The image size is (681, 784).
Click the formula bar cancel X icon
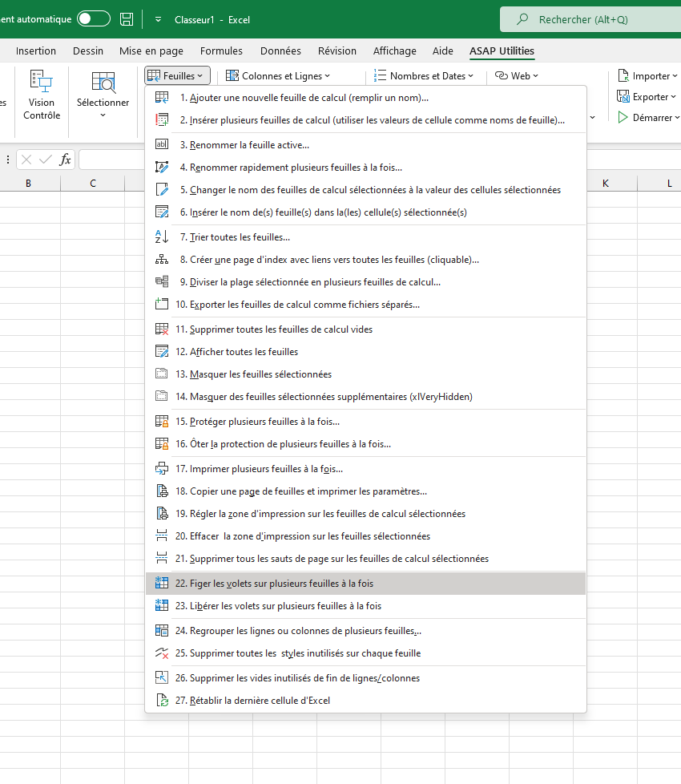[x=26, y=160]
